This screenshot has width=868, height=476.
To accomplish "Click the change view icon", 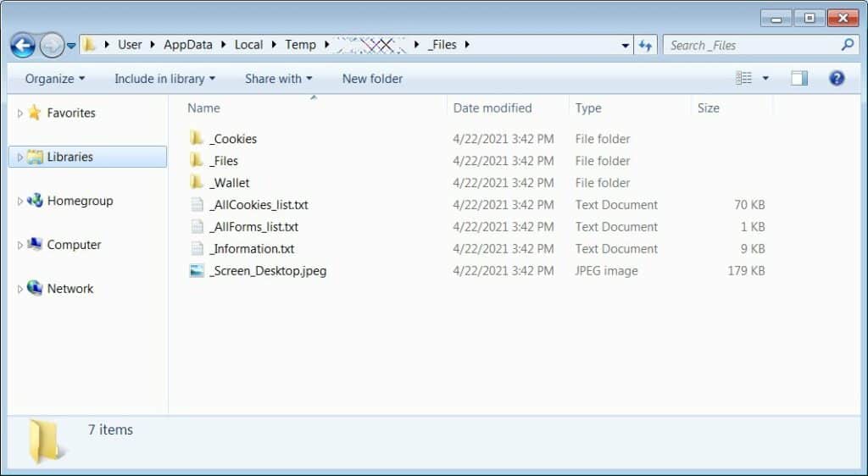I will click(744, 78).
